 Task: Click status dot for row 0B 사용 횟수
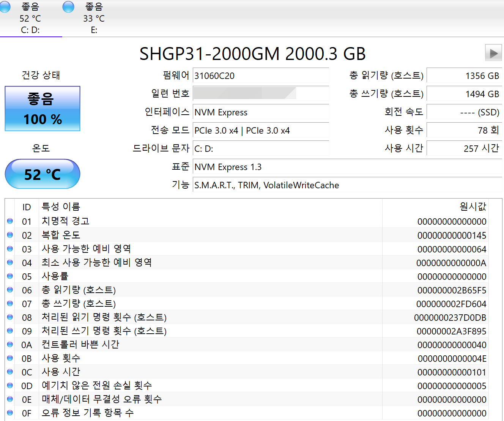[x=10, y=358]
